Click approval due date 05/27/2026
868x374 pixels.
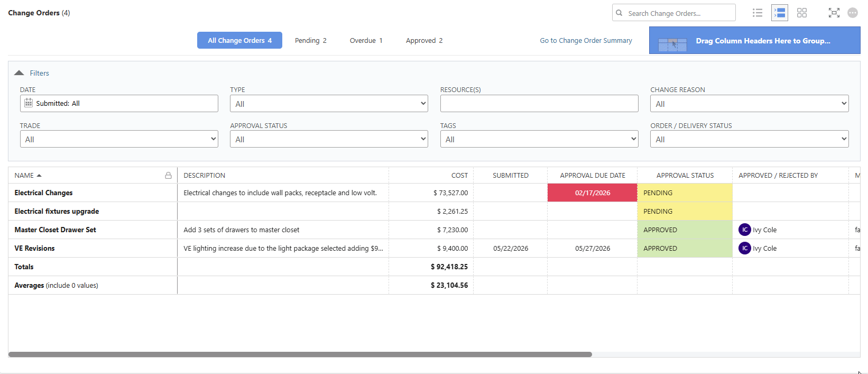pyautogui.click(x=593, y=248)
